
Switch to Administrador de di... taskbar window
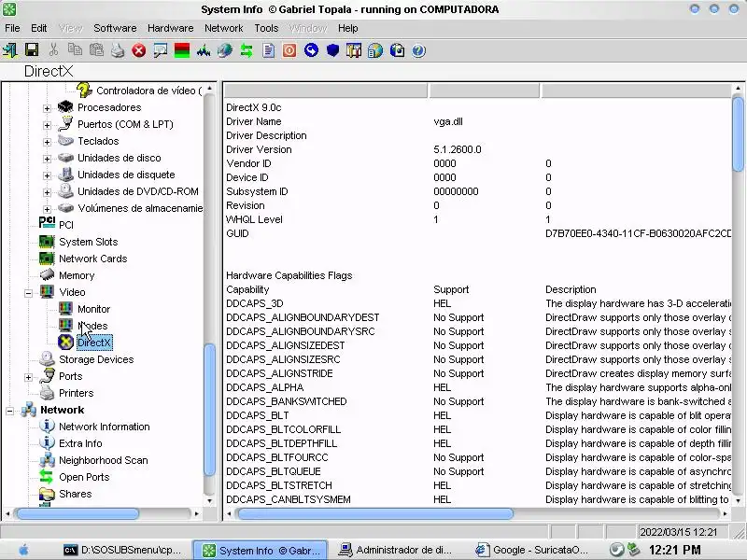click(x=394, y=550)
